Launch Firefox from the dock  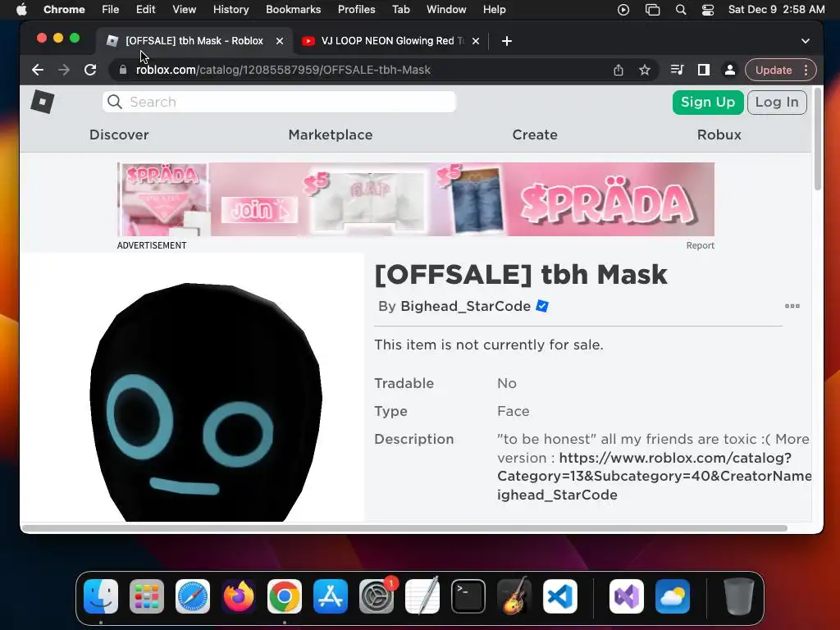[x=239, y=596]
